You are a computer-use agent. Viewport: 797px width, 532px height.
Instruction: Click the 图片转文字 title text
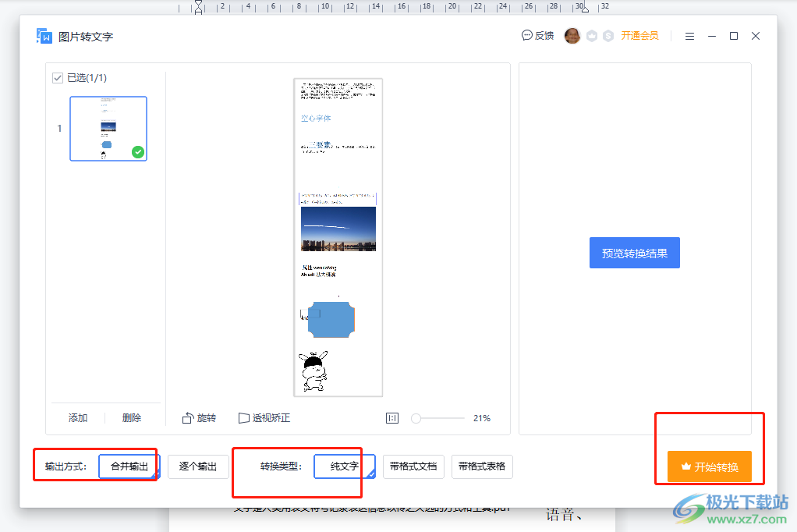click(86, 37)
